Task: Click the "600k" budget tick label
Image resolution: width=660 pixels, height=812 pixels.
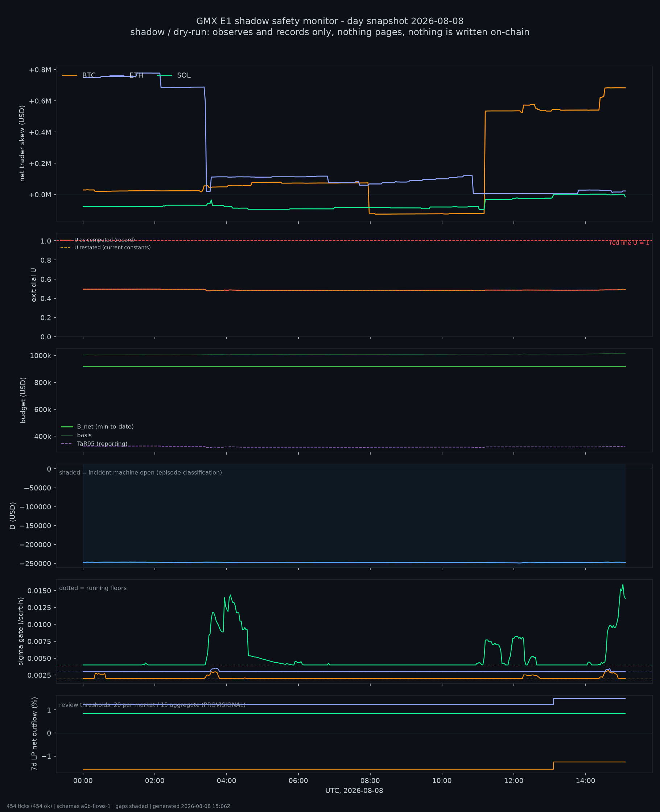Action: [42, 410]
